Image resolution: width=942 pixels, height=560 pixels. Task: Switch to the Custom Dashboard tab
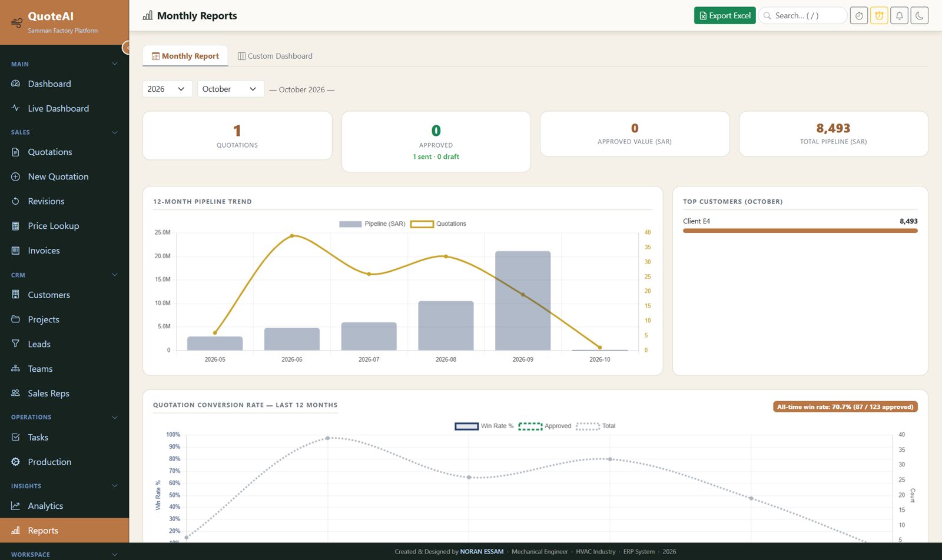[x=275, y=56]
